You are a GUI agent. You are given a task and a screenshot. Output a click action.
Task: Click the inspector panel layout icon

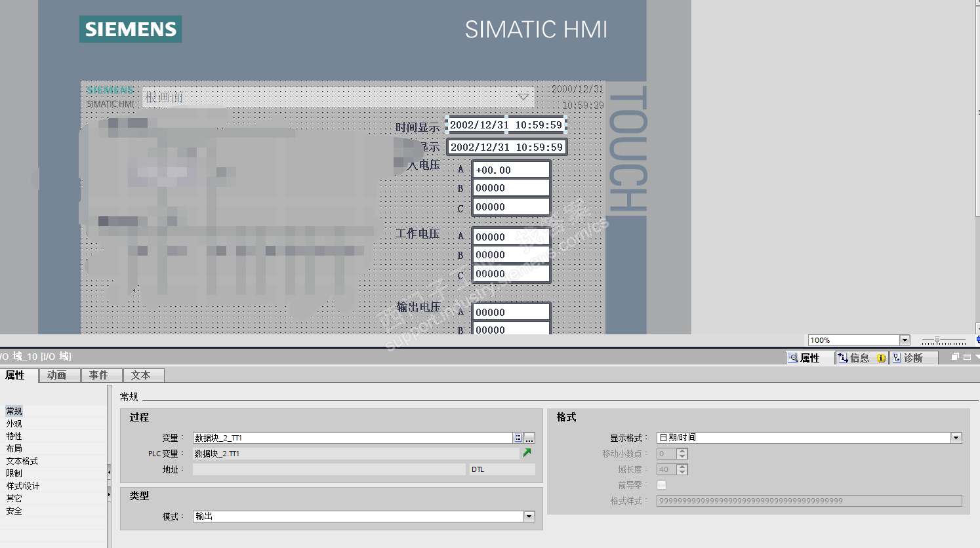[967, 357]
